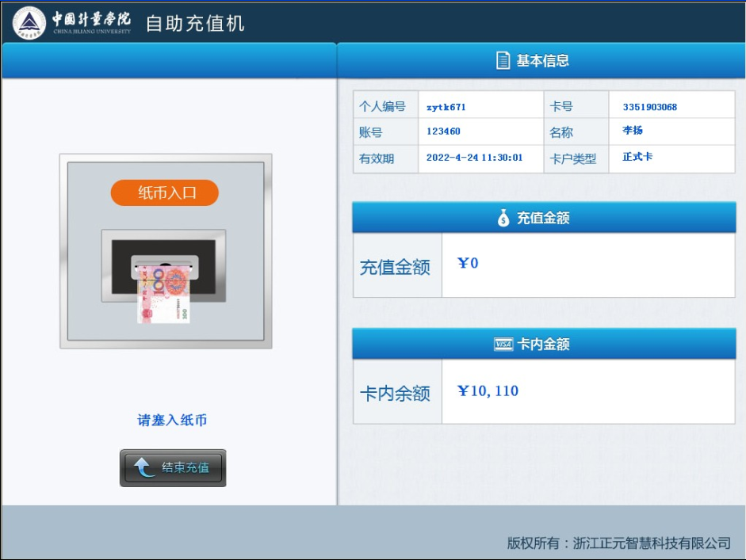Screen dimensions: 746x560
Task: Click the 100 yuan banknote image
Action: (165, 296)
